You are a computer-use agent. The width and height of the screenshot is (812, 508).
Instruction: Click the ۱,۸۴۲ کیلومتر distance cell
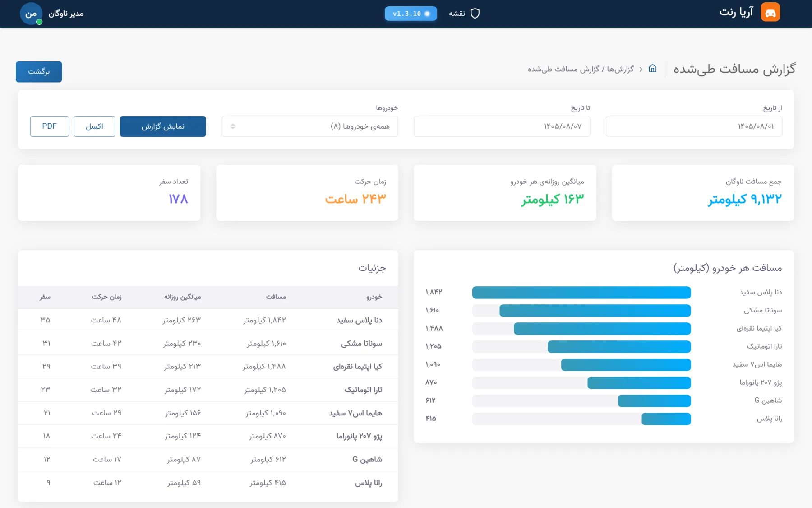(264, 321)
